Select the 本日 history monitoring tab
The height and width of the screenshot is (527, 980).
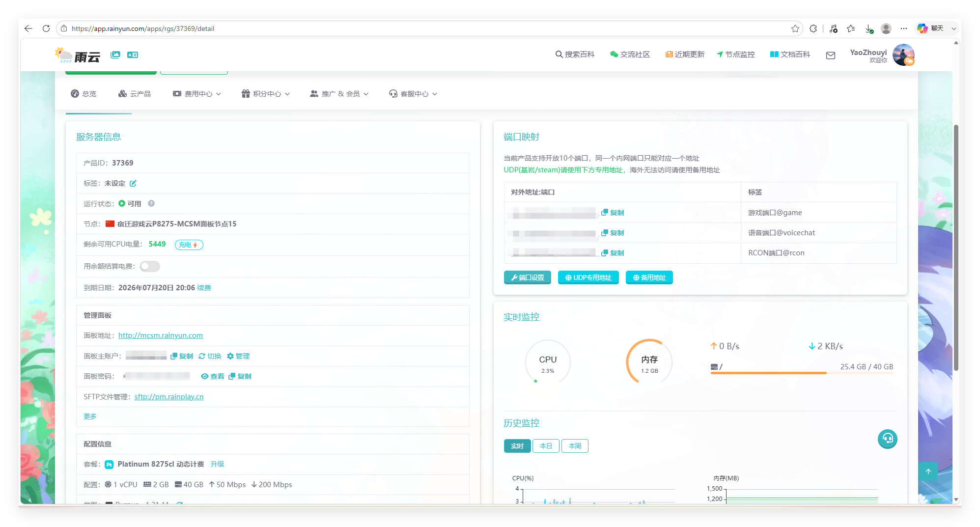pos(546,446)
